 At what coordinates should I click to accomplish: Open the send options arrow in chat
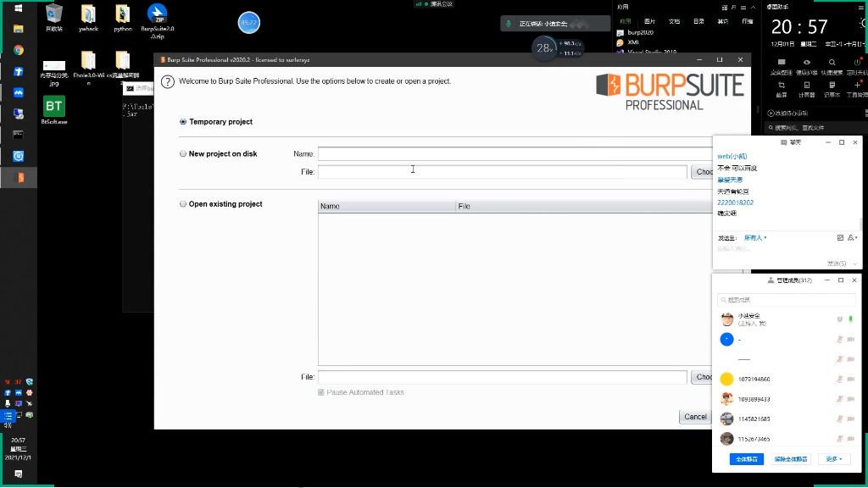click(855, 264)
